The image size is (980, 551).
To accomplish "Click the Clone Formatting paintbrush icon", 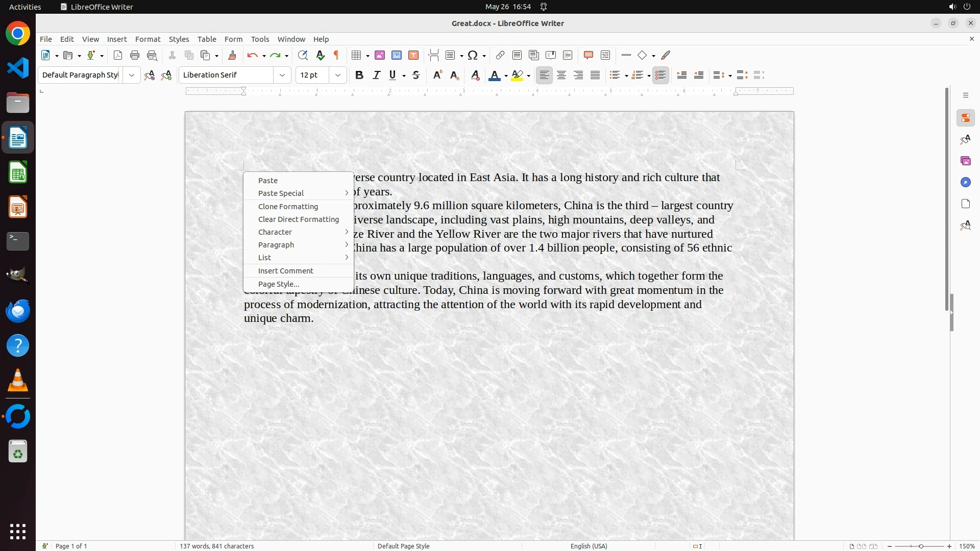I will (232, 55).
